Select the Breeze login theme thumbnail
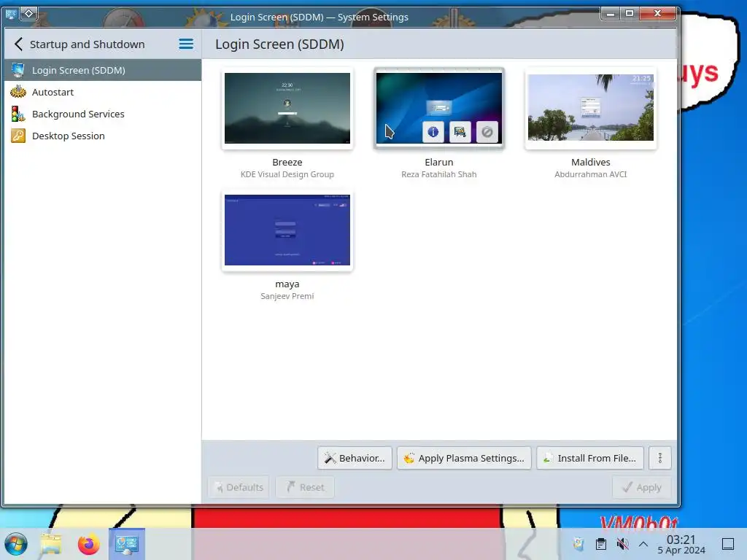Image resolution: width=747 pixels, height=560 pixels. 287,108
